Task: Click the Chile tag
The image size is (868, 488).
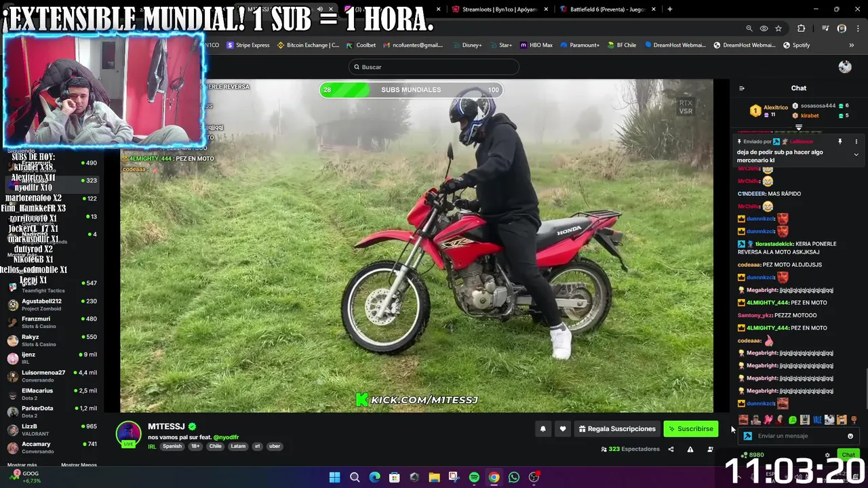Action: [216, 446]
